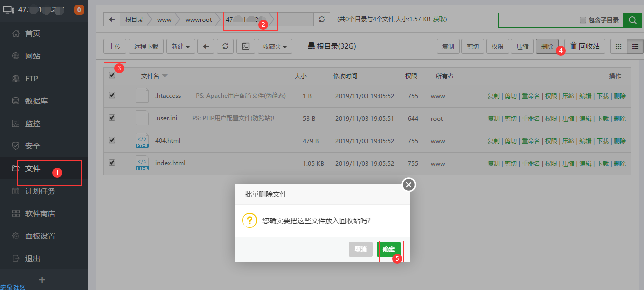Toggle the checkbox for .htaccess
This screenshot has height=290, width=644.
tap(112, 95)
